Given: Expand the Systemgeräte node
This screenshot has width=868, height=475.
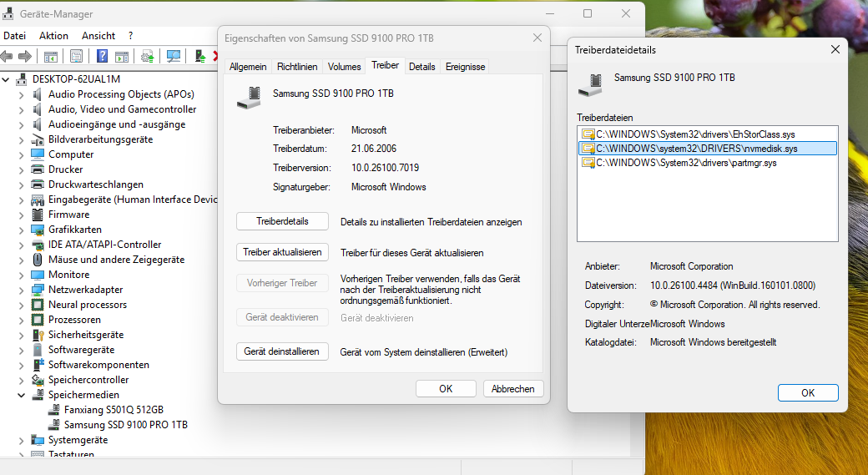Looking at the screenshot, I should (x=21, y=441).
